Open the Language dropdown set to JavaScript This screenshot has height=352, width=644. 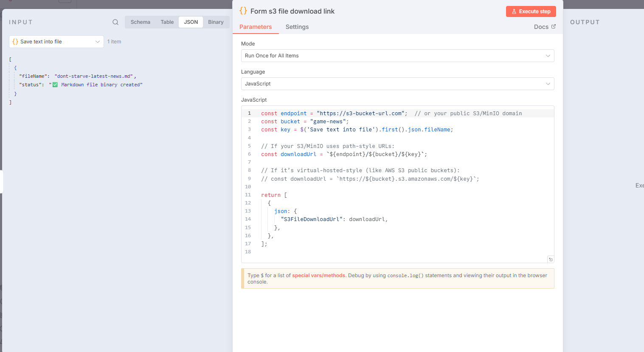tap(397, 84)
